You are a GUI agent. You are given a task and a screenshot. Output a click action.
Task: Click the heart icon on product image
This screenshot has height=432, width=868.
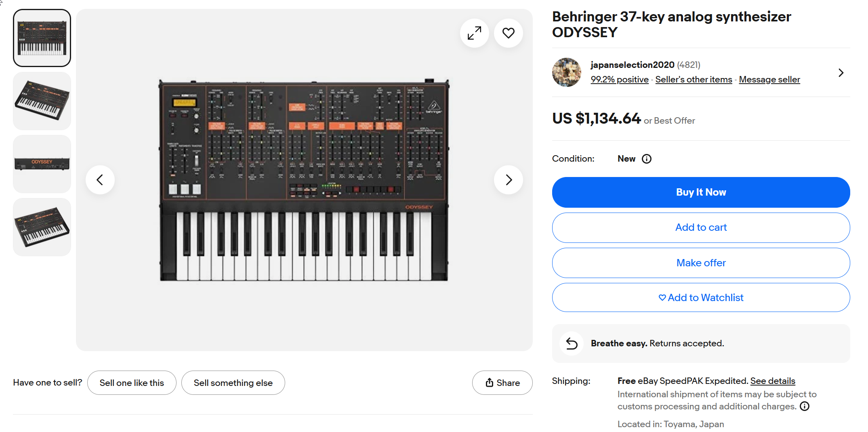pos(508,33)
